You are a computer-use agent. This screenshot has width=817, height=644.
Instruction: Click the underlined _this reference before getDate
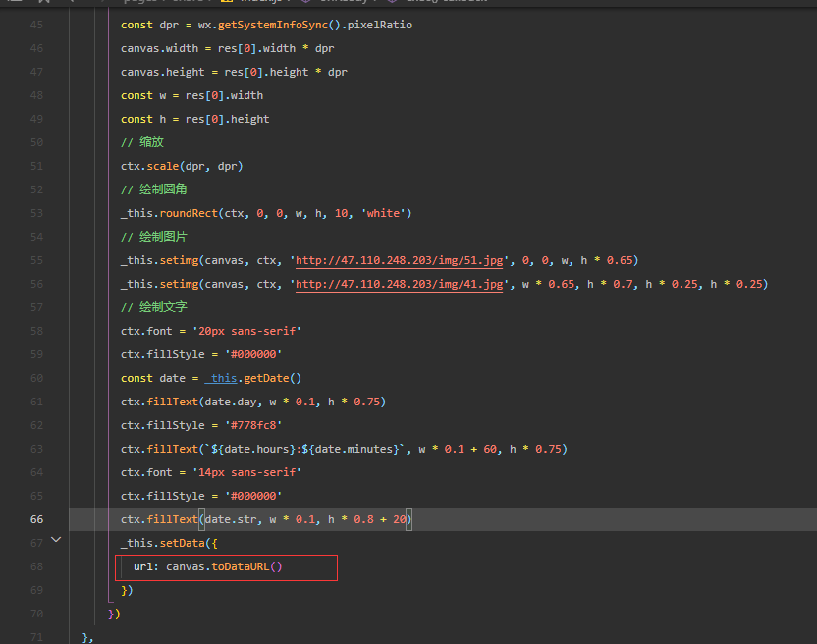(221, 378)
